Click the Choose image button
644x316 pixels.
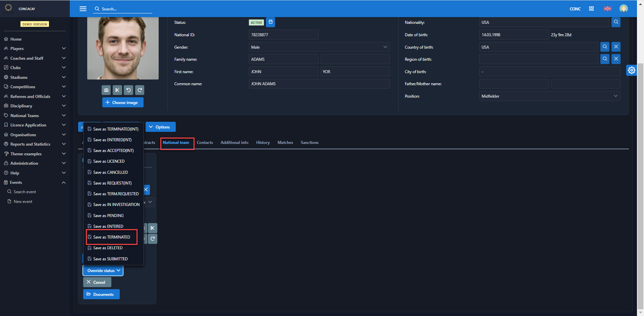pyautogui.click(x=123, y=103)
